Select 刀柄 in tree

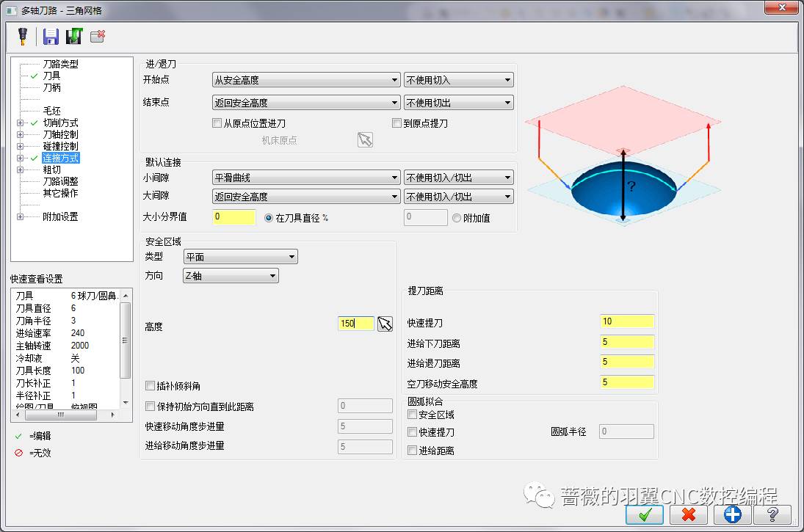tap(52, 87)
